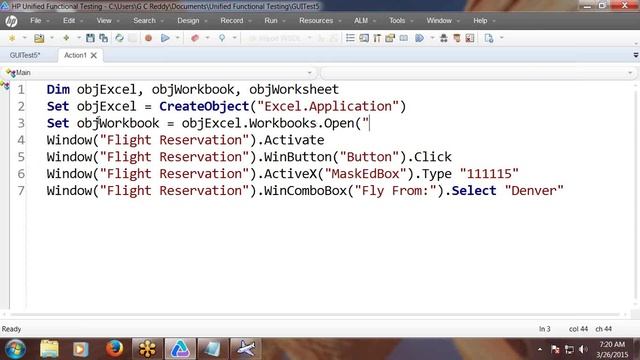Click the UFT taskbar icon
Image resolution: width=640 pixels, height=360 pixels.
tap(180, 349)
